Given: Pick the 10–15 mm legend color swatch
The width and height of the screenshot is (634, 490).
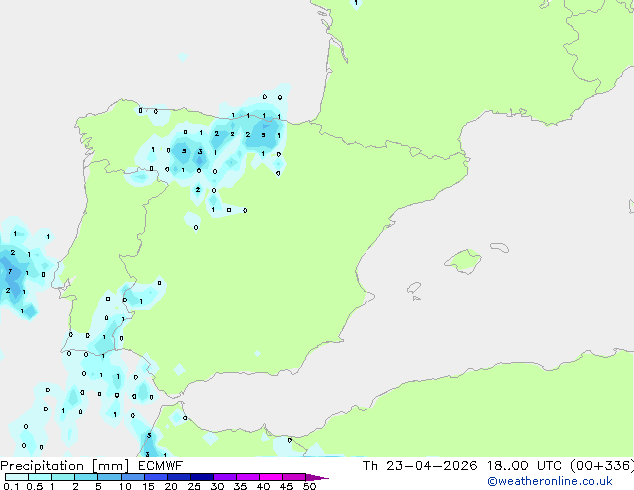Looking at the screenshot, I should pos(132,477).
